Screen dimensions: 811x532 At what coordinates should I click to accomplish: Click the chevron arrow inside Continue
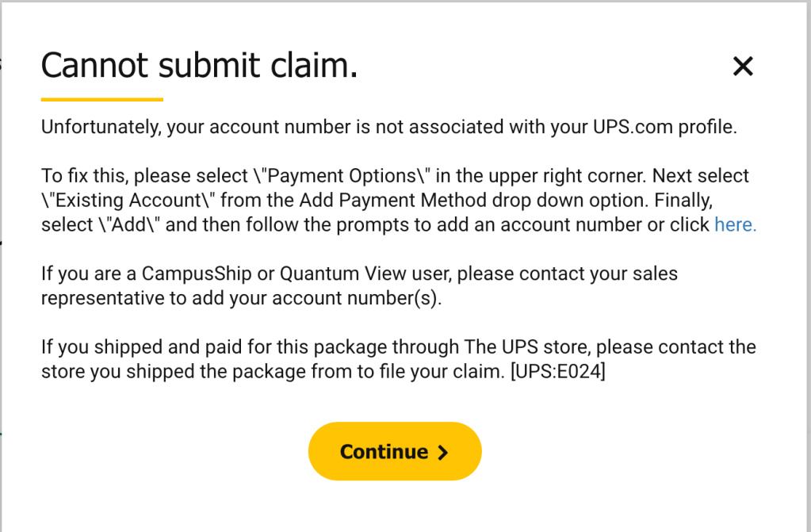pyautogui.click(x=443, y=452)
